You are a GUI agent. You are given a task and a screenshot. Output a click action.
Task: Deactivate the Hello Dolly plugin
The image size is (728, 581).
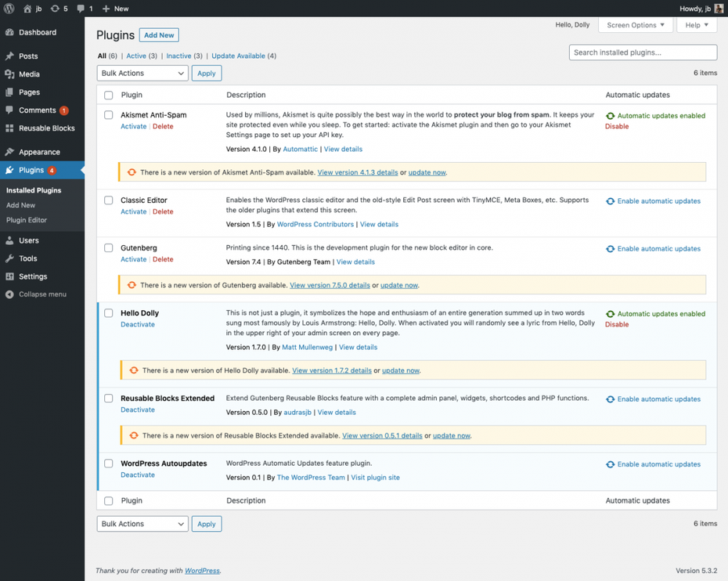[138, 324]
